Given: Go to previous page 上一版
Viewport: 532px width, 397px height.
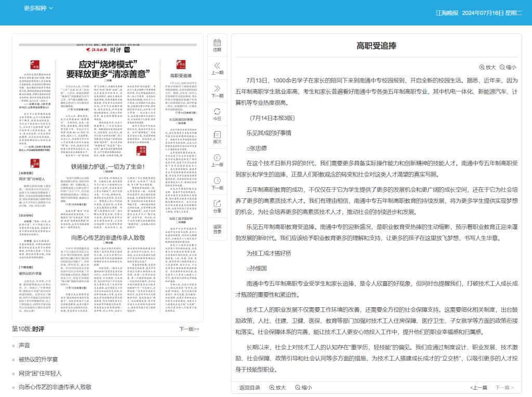Looking at the screenshot, I should tap(217, 160).
